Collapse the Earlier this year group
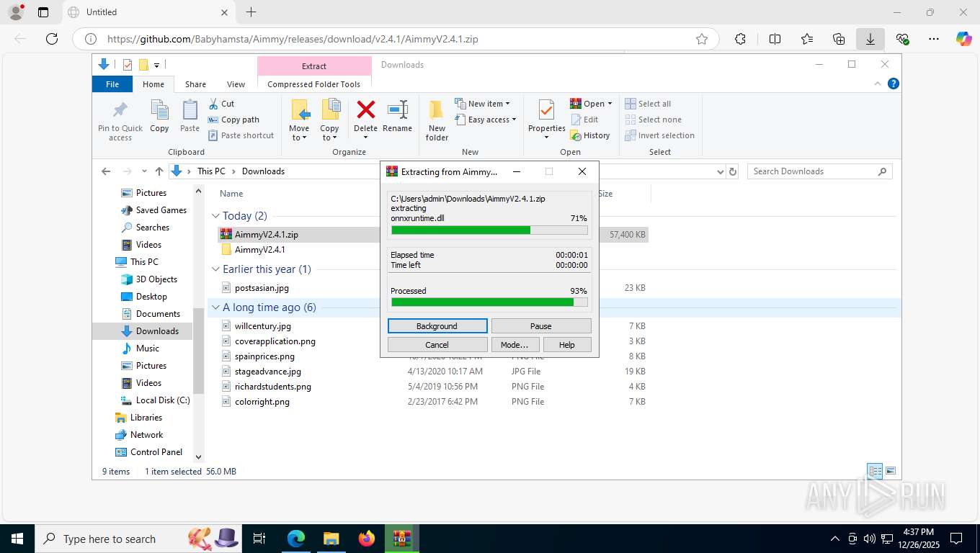The image size is (980, 553). click(x=215, y=269)
